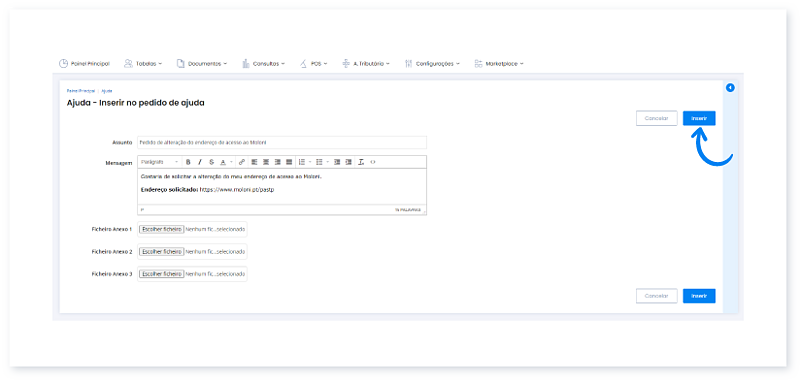Justify the message text

tap(289, 162)
